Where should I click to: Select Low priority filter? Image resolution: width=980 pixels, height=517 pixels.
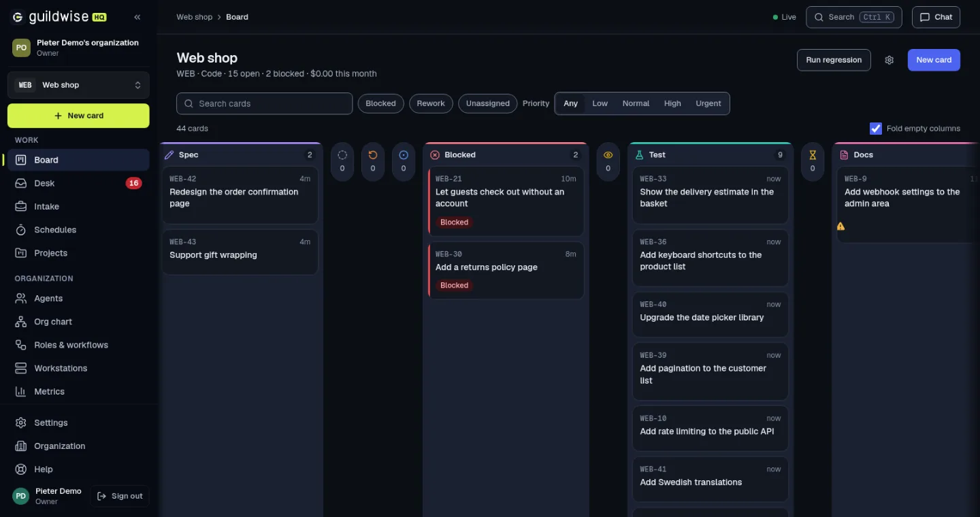click(600, 103)
